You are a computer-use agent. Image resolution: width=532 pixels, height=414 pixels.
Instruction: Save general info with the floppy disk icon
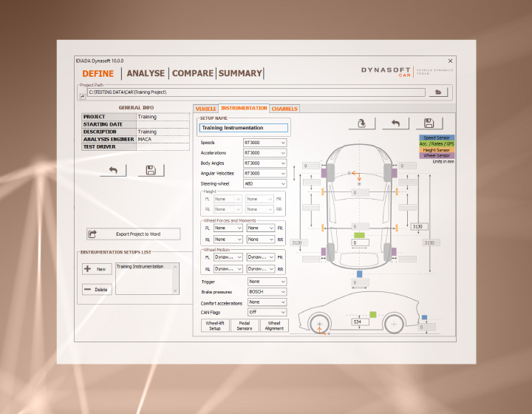tap(151, 170)
